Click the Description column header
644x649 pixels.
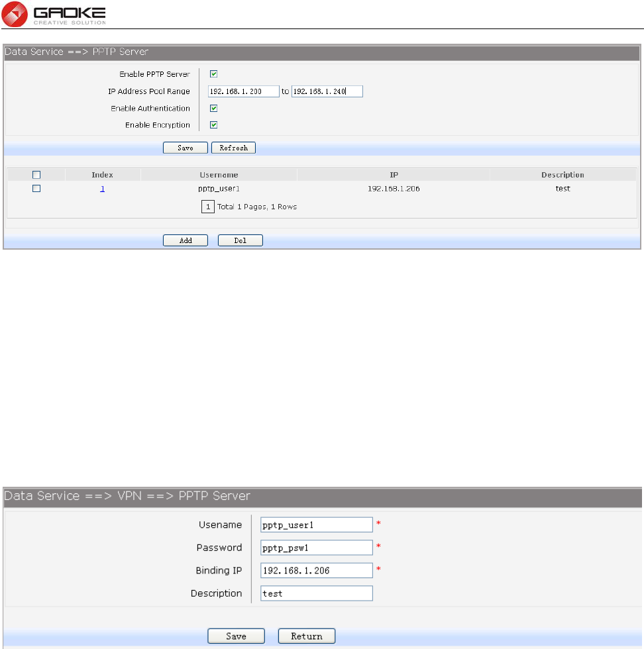pyautogui.click(x=563, y=175)
